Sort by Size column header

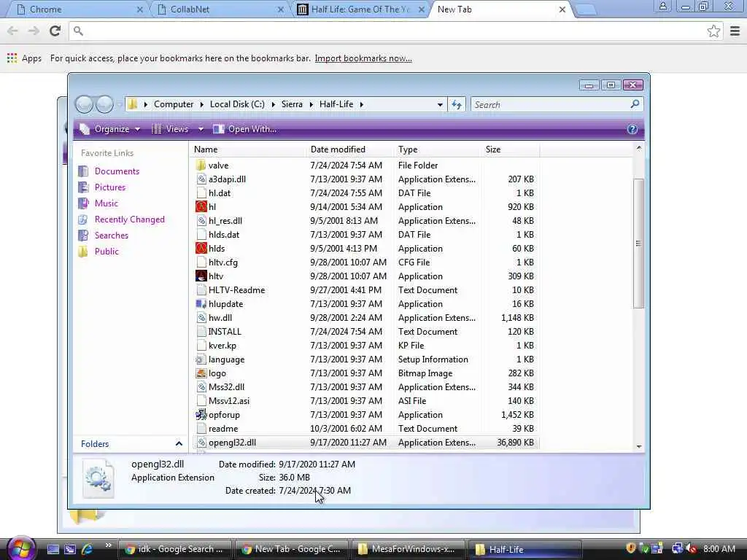tap(511, 149)
